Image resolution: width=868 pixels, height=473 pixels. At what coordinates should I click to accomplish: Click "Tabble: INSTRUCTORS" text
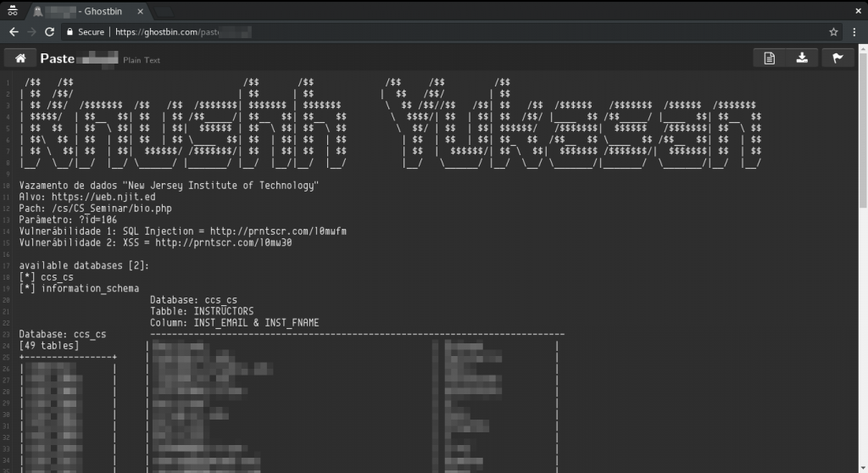[202, 312]
